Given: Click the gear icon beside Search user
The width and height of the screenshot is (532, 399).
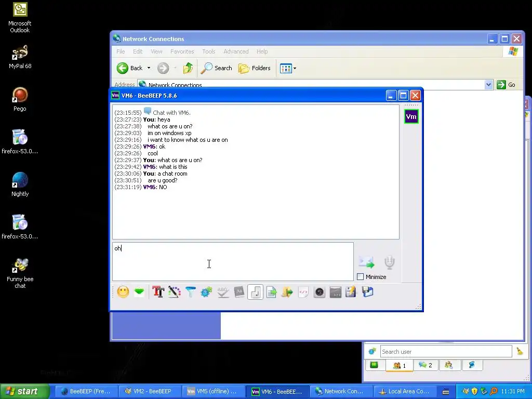Looking at the screenshot, I should pos(372,351).
